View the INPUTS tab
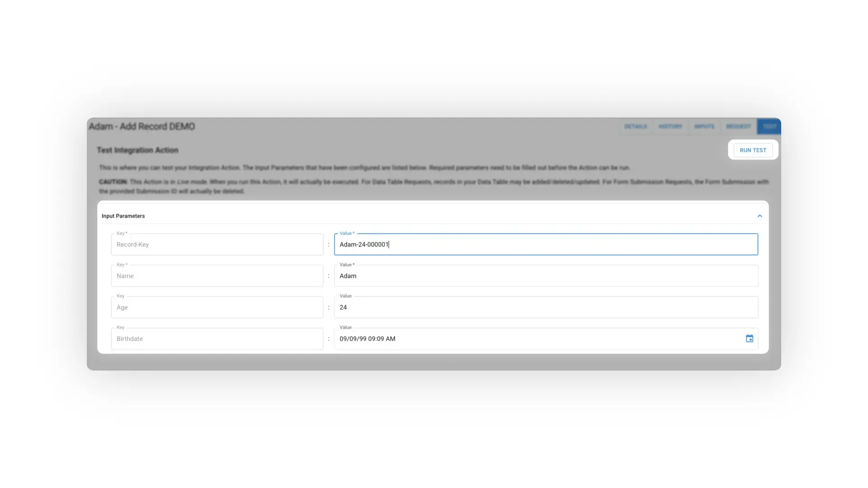868x488 pixels. point(704,127)
